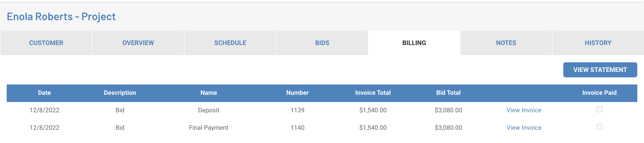Click the Enola Roberts - Project title
The image size is (644, 143).
(61, 16)
